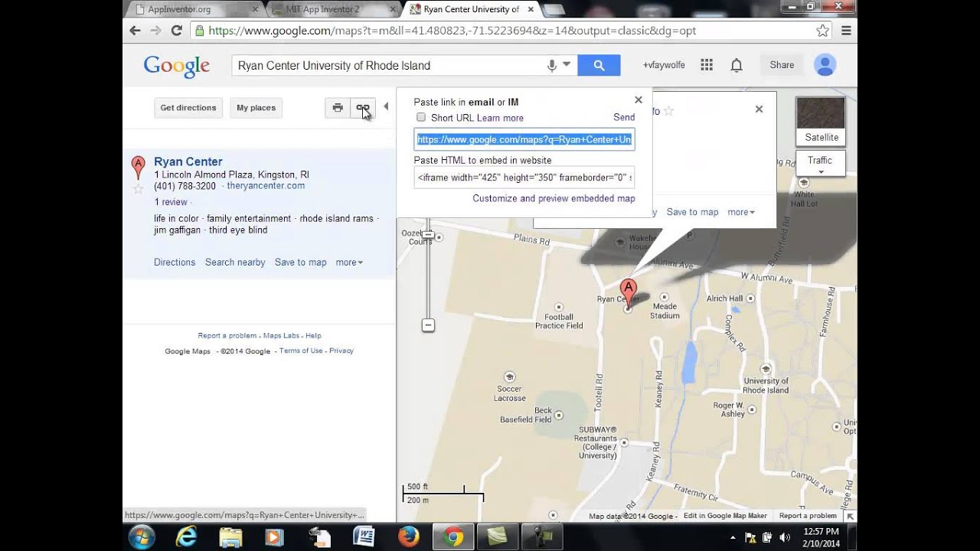Open the Chrome hamburger menu
Viewport: 980px width, 551px height.
pos(846,31)
